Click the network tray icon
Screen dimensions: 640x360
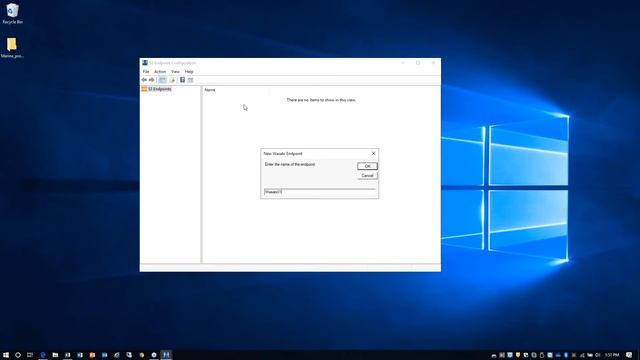click(x=582, y=355)
